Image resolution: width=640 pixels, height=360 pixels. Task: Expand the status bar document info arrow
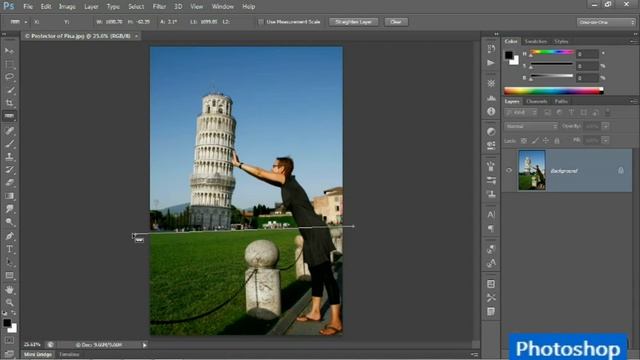(x=144, y=345)
